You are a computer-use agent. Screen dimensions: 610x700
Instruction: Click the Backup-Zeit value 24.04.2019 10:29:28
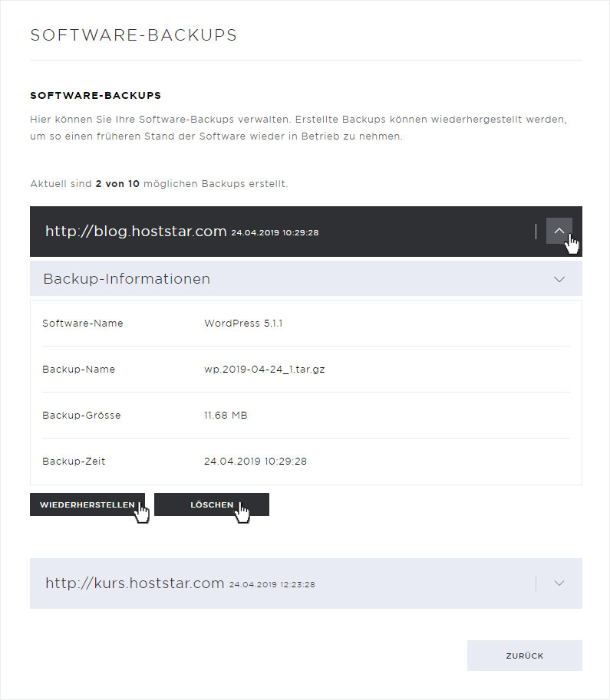click(x=256, y=462)
